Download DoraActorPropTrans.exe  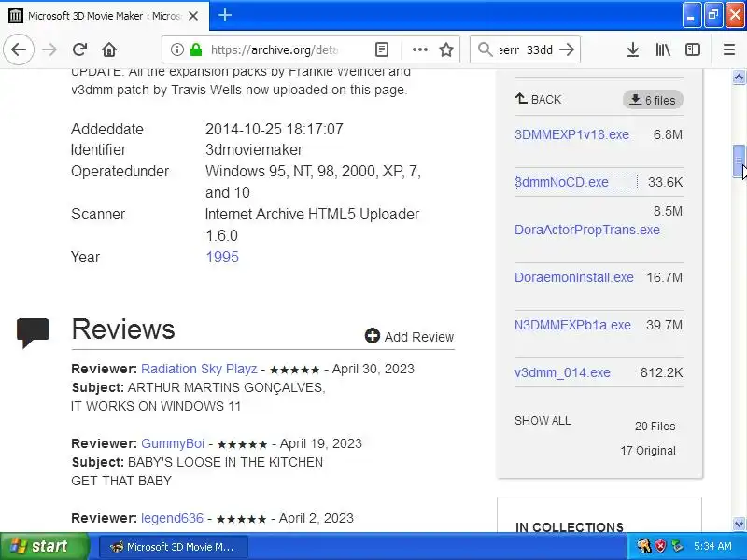click(x=587, y=230)
